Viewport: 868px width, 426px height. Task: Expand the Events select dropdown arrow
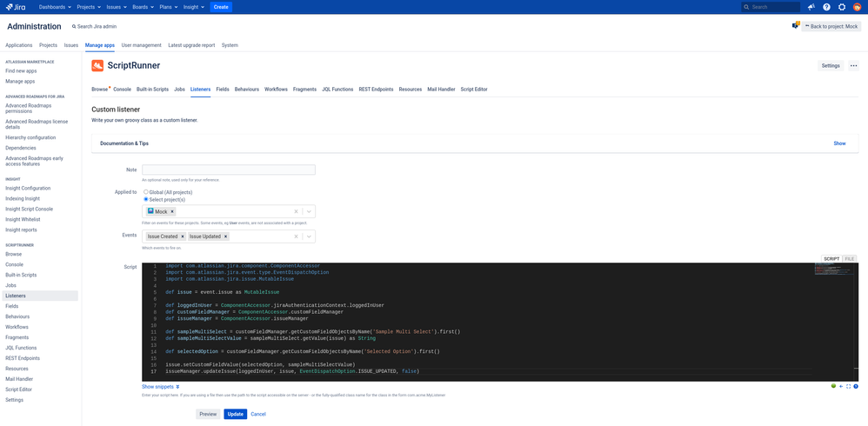click(309, 236)
